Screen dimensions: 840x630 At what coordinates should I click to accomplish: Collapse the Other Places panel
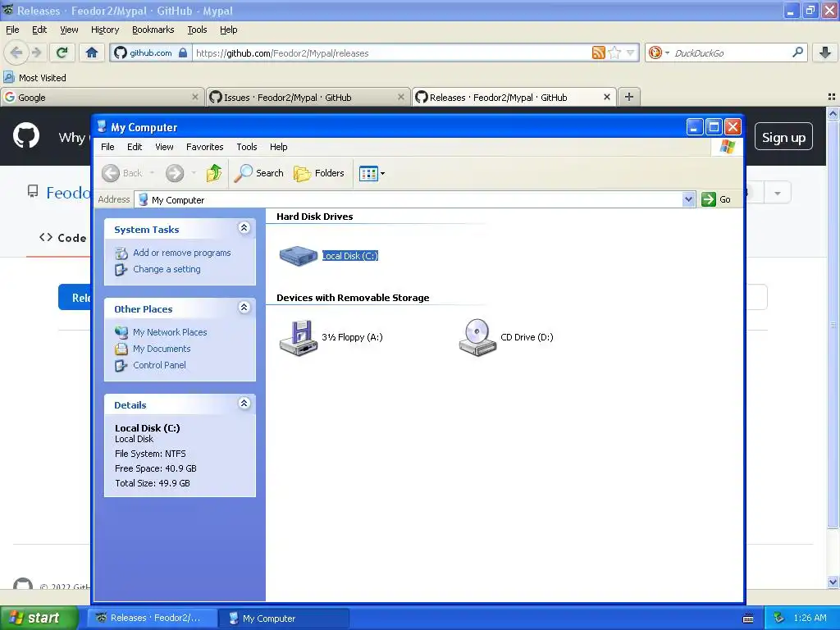244,308
